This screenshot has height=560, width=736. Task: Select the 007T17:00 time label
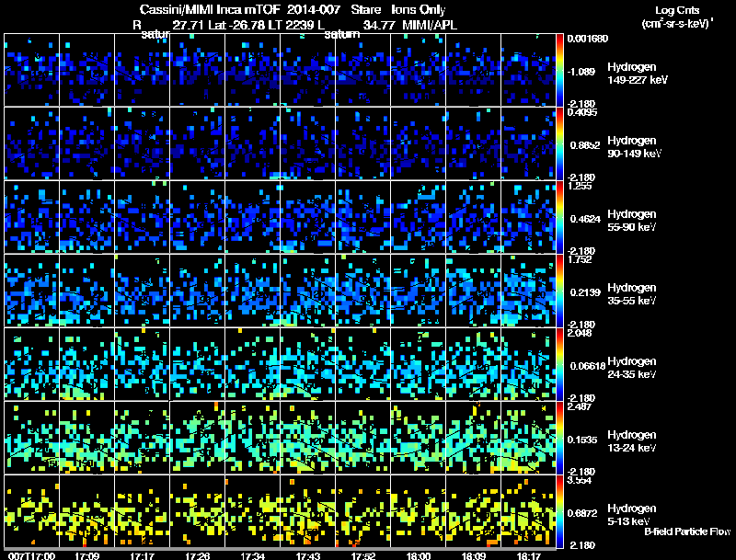pos(32,555)
